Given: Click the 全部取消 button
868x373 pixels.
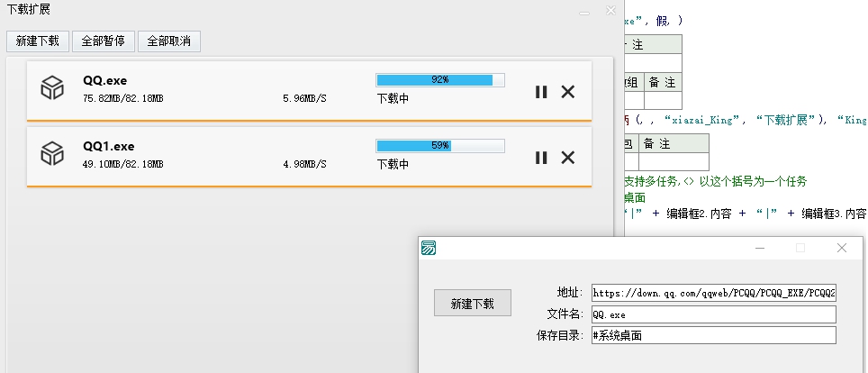Looking at the screenshot, I should click(x=169, y=41).
